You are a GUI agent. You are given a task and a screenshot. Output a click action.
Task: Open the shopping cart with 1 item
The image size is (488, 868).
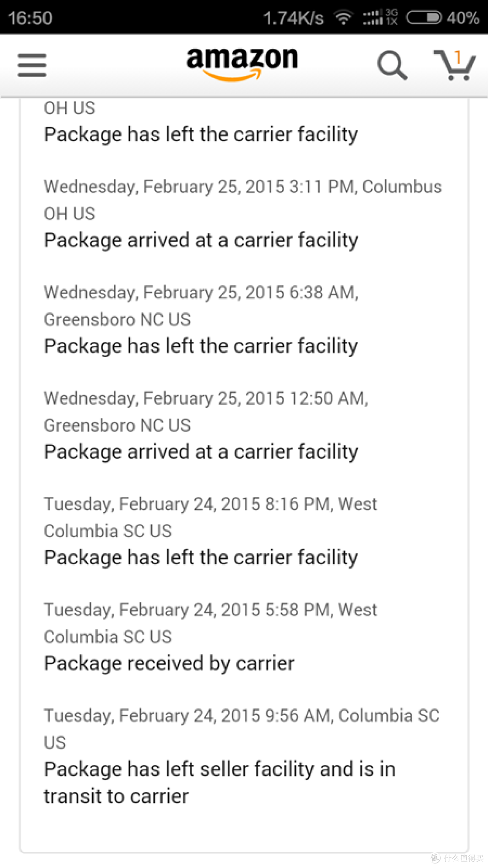(455, 65)
